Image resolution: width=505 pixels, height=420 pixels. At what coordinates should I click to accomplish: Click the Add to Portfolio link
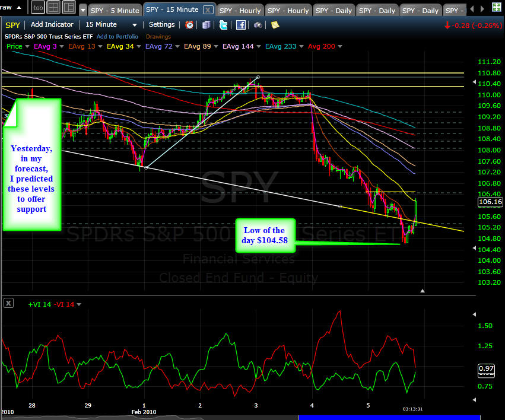click(x=117, y=37)
